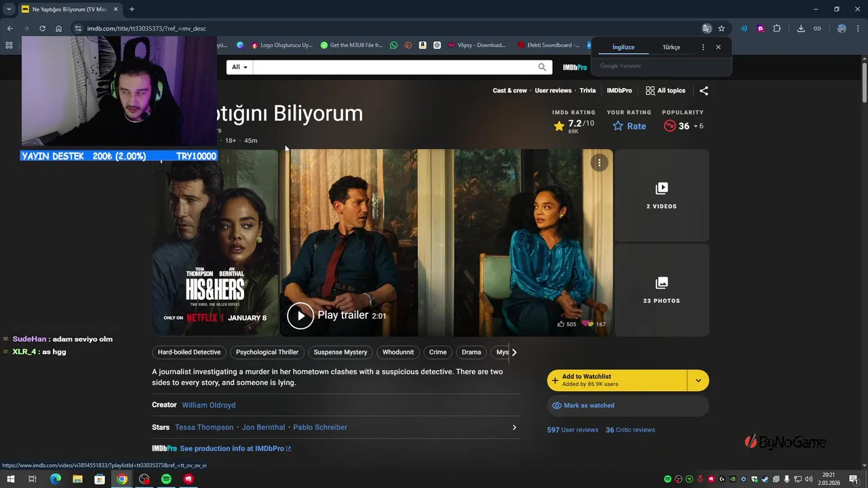This screenshot has height=488, width=868.
Task: Focus the IMDb search input field
Action: coord(395,67)
